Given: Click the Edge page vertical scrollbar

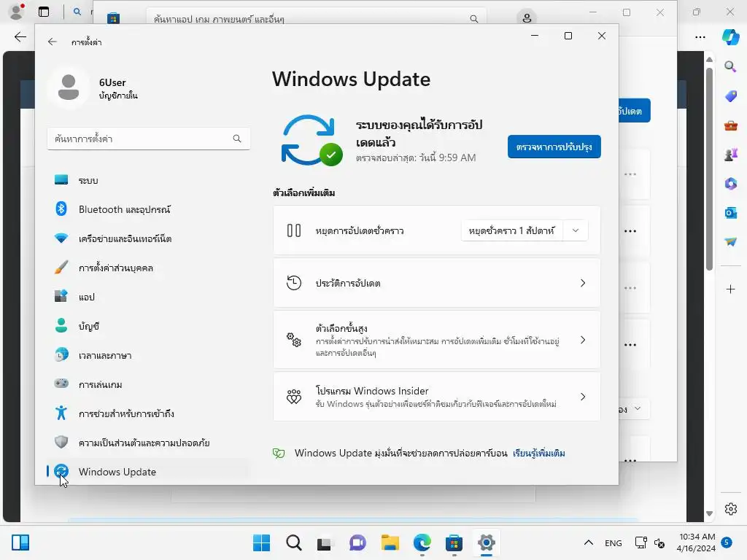Looking at the screenshot, I should tap(709, 169).
